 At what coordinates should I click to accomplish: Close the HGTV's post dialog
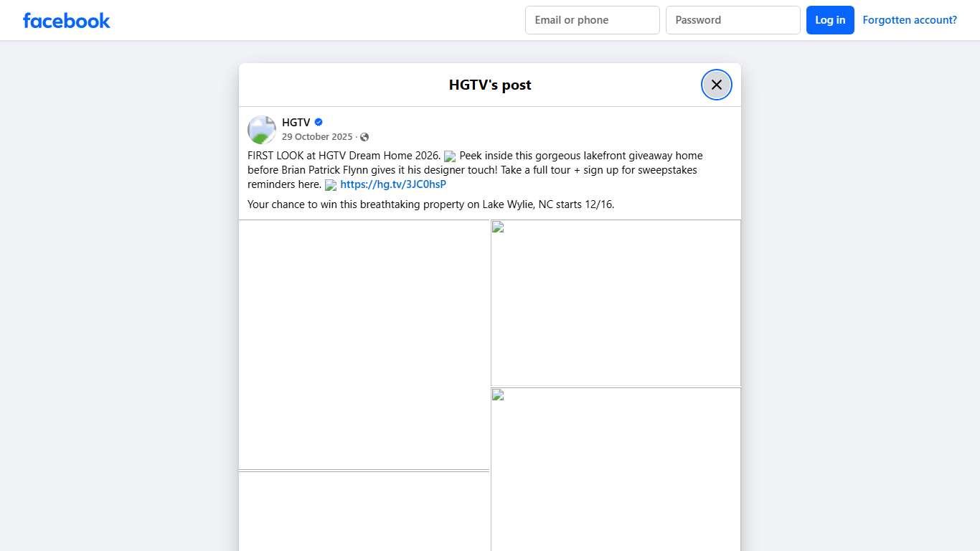(716, 85)
